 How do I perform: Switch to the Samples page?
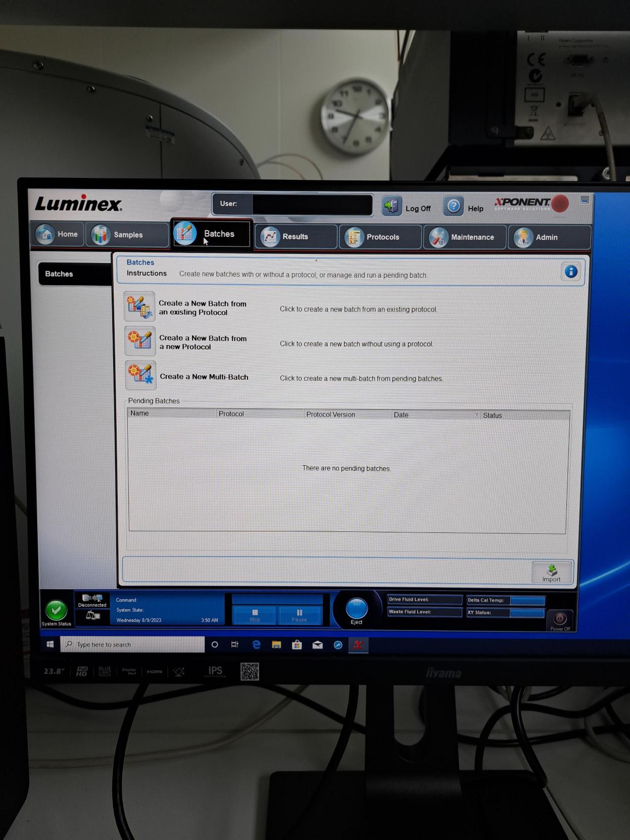[x=127, y=235]
